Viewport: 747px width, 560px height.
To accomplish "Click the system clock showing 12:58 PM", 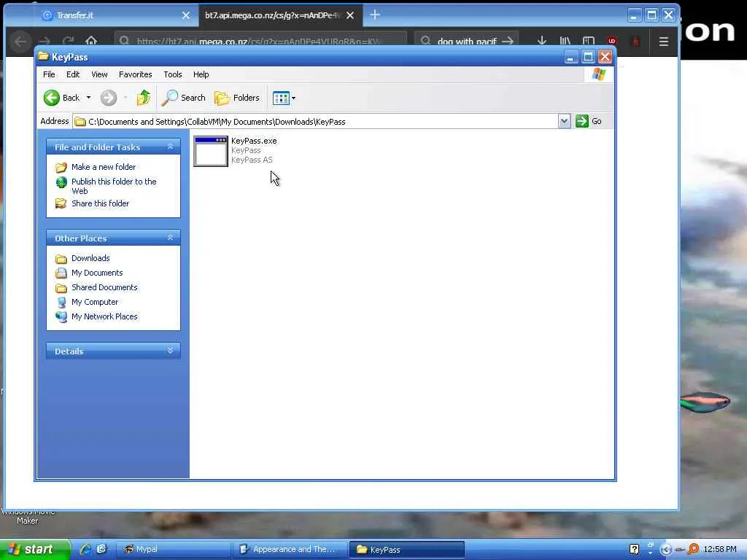I will tap(719, 550).
